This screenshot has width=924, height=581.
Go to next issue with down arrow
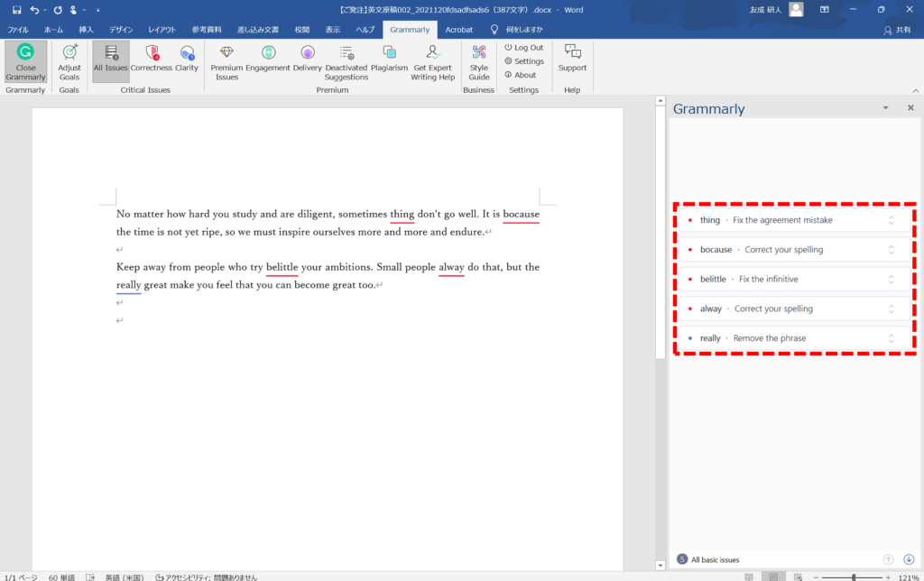click(908, 559)
